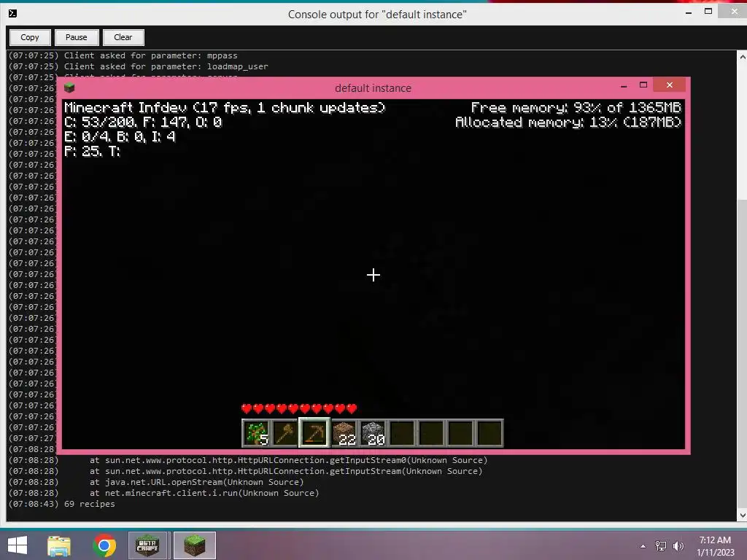This screenshot has height=560, width=747.
Task: Maximize the default instance game window
Action: pos(643,85)
